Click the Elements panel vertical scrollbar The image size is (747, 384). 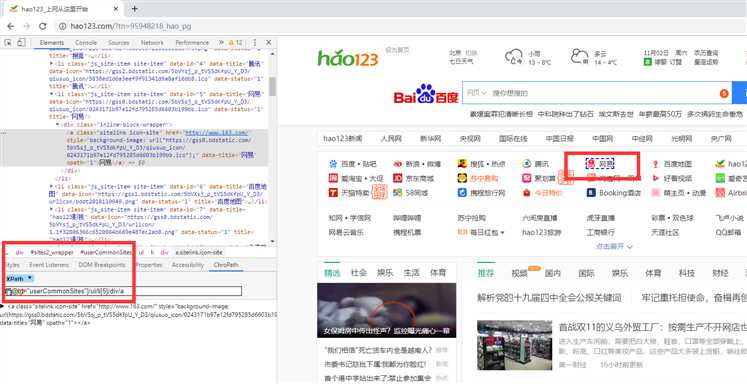273,146
